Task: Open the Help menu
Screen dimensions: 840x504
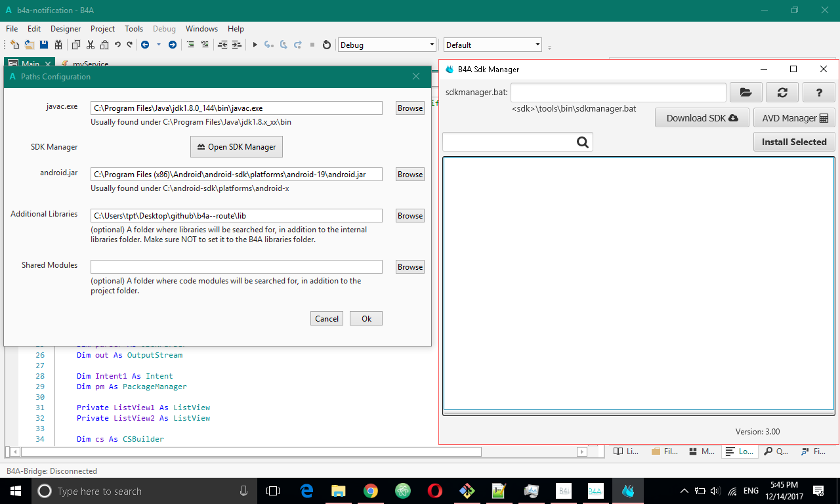Action: 236,29
